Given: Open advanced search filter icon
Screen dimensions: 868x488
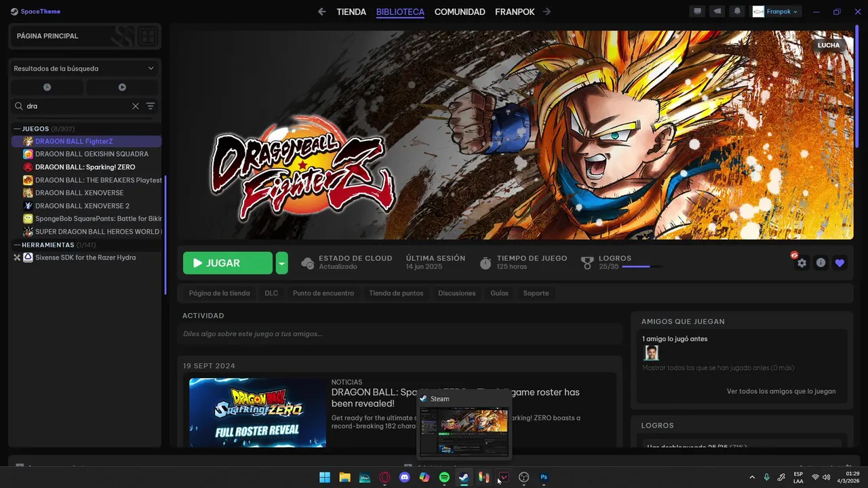Looking at the screenshot, I should (151, 106).
